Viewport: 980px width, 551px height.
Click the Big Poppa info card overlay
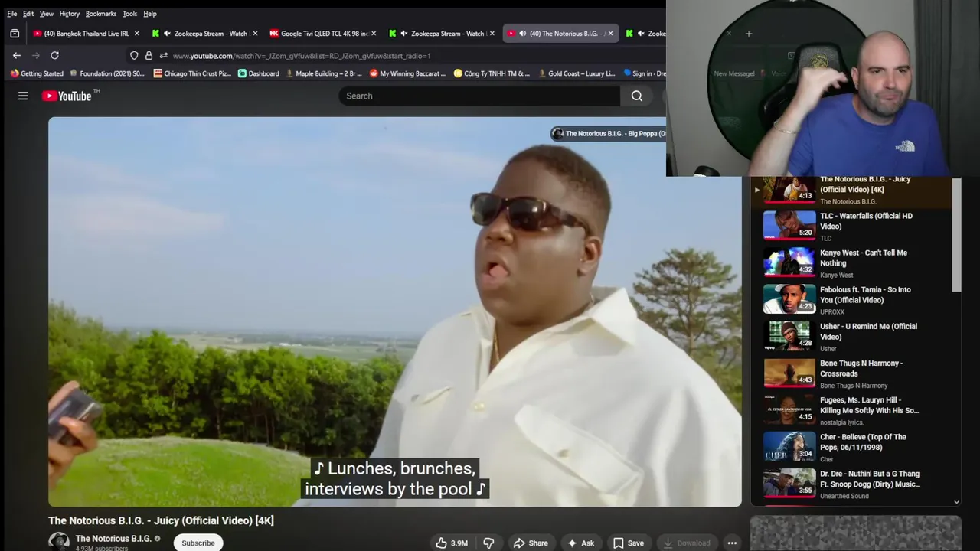(x=609, y=133)
